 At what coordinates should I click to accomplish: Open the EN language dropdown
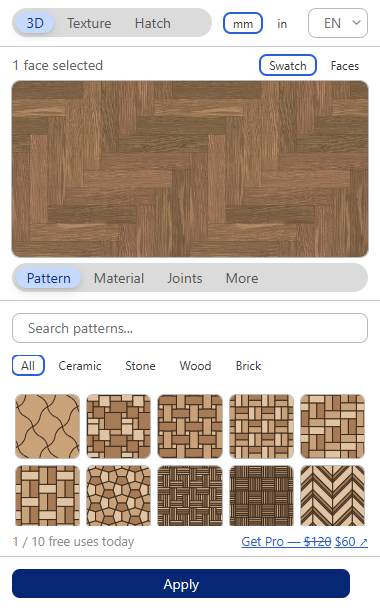338,23
